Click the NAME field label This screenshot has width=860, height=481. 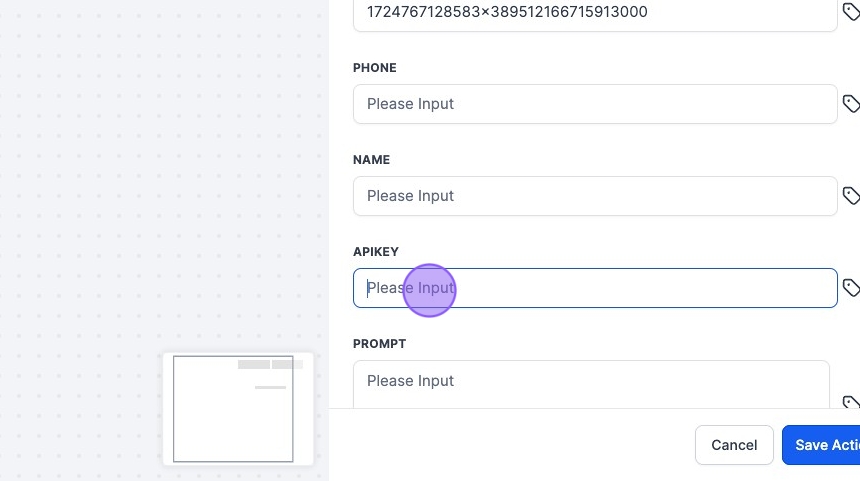pyautogui.click(x=372, y=160)
